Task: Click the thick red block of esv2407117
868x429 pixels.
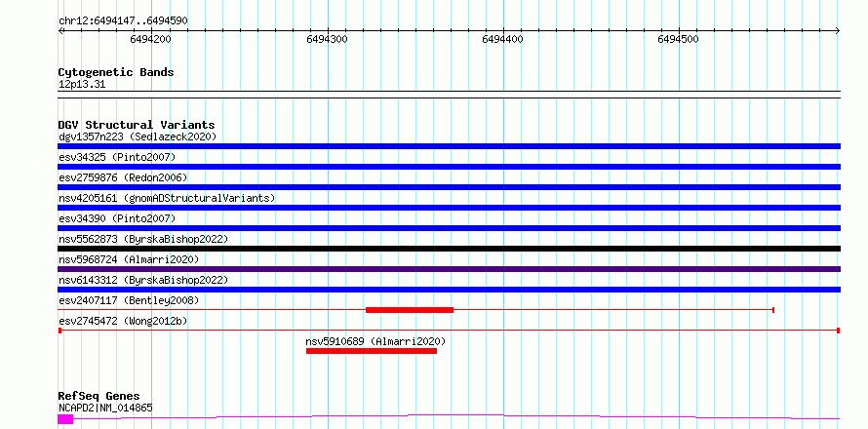Action: (410, 310)
